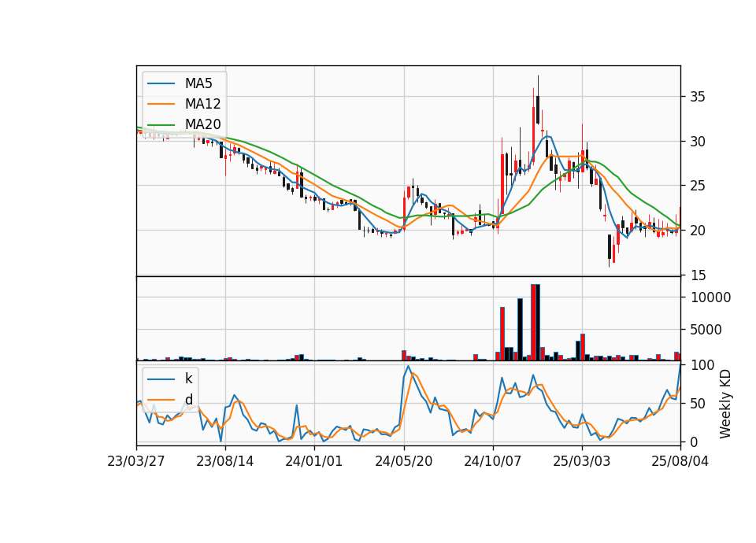The height and width of the screenshot is (543, 756).
Task: Click the MA5 legend label
Action: point(198,83)
